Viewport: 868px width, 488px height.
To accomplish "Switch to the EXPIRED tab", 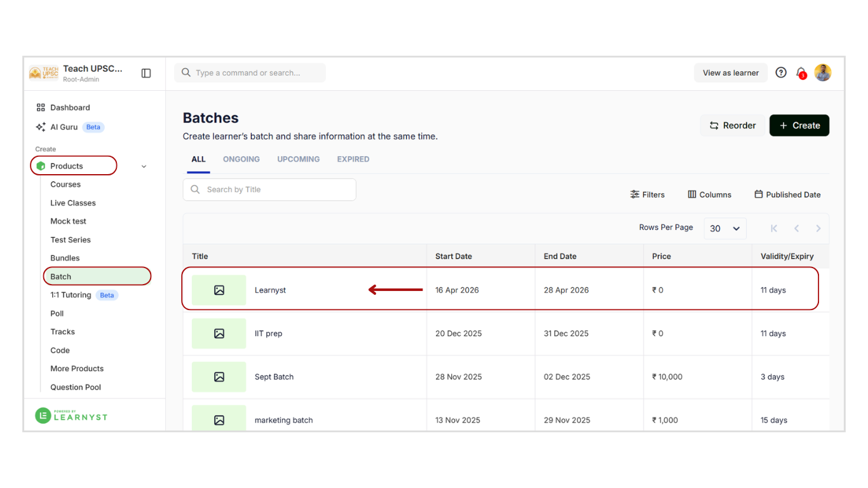I will 353,159.
